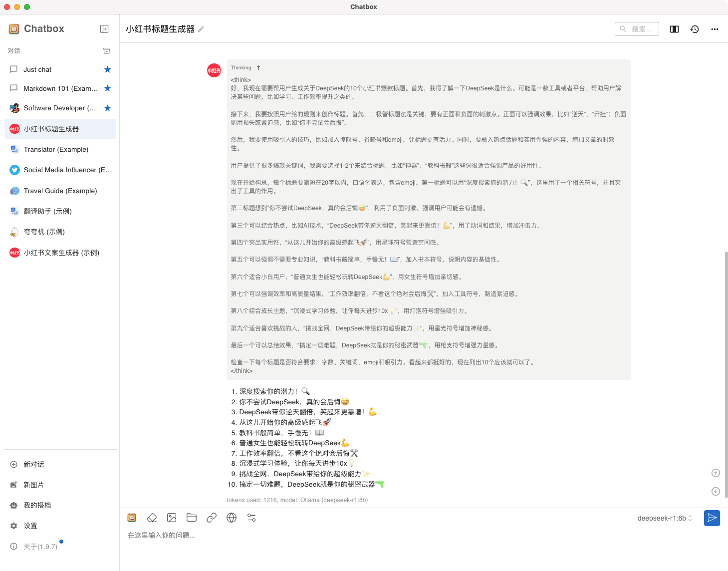Viewport: 728px width, 571px height.
Task: Clear conversation with eraser icon
Action: [x=152, y=518]
